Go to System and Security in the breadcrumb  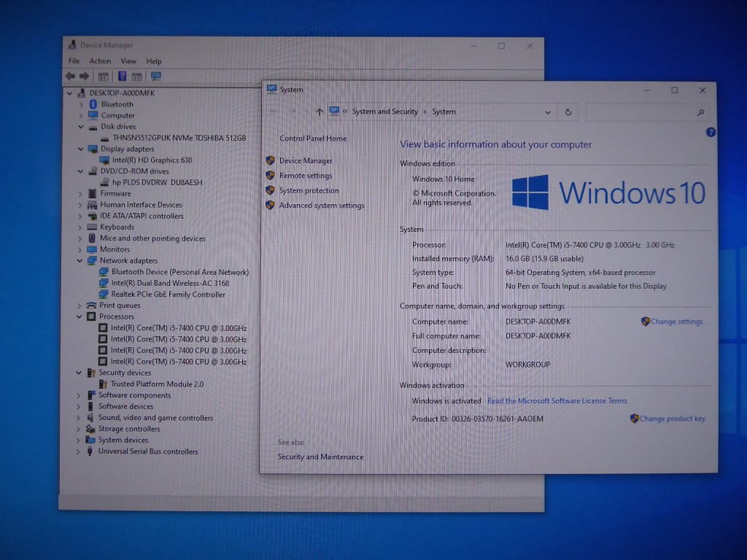[x=385, y=112]
